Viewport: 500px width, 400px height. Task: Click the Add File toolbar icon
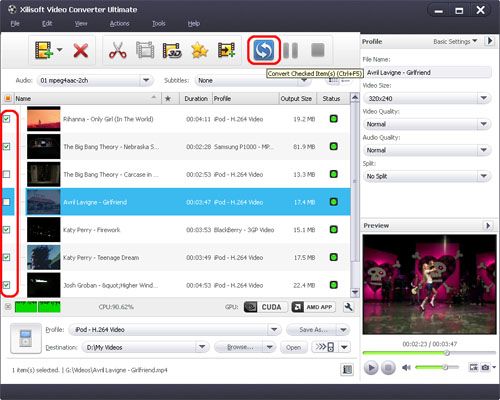click(44, 51)
